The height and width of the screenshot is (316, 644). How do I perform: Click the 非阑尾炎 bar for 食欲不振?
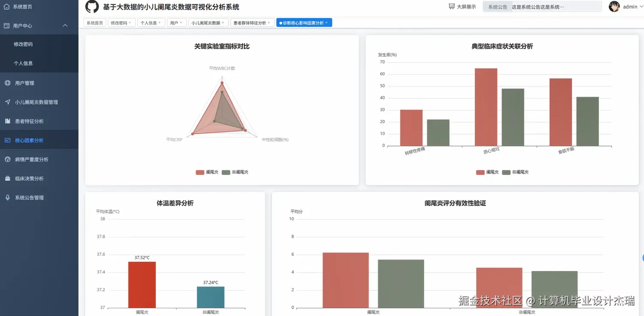point(587,121)
